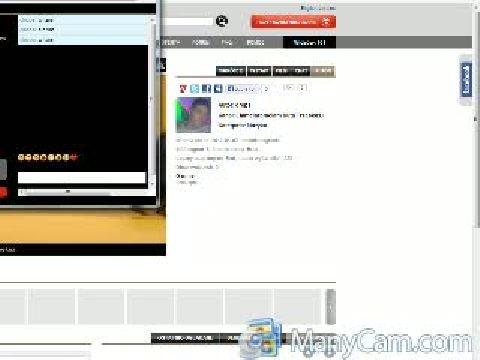Open the vertical Facebook side tab
Screen dimensions: 480x360
466,79
